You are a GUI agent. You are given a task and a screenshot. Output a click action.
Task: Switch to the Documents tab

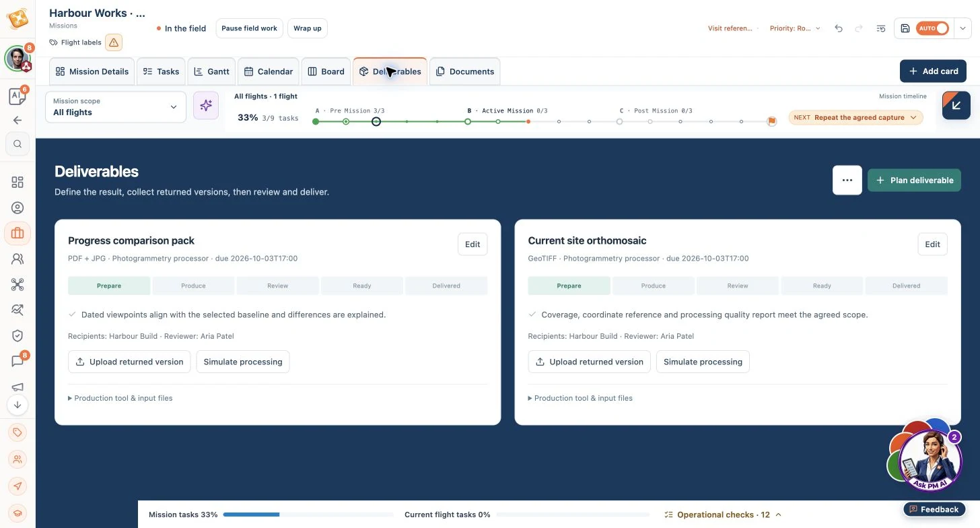464,71
